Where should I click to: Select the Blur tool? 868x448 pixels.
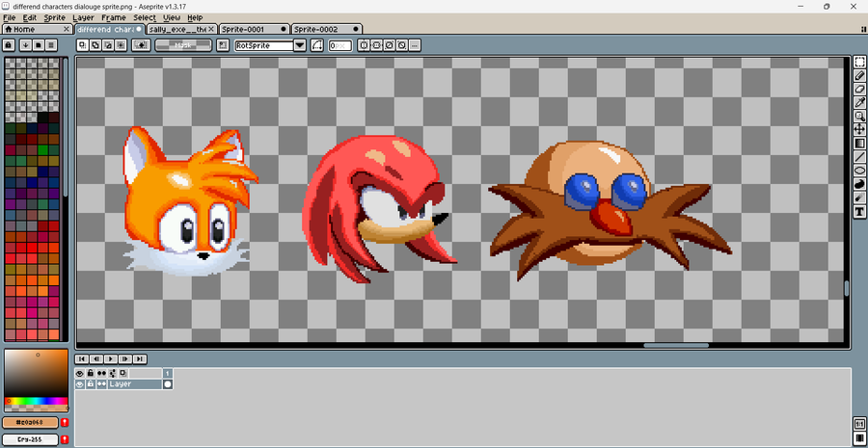(x=859, y=198)
